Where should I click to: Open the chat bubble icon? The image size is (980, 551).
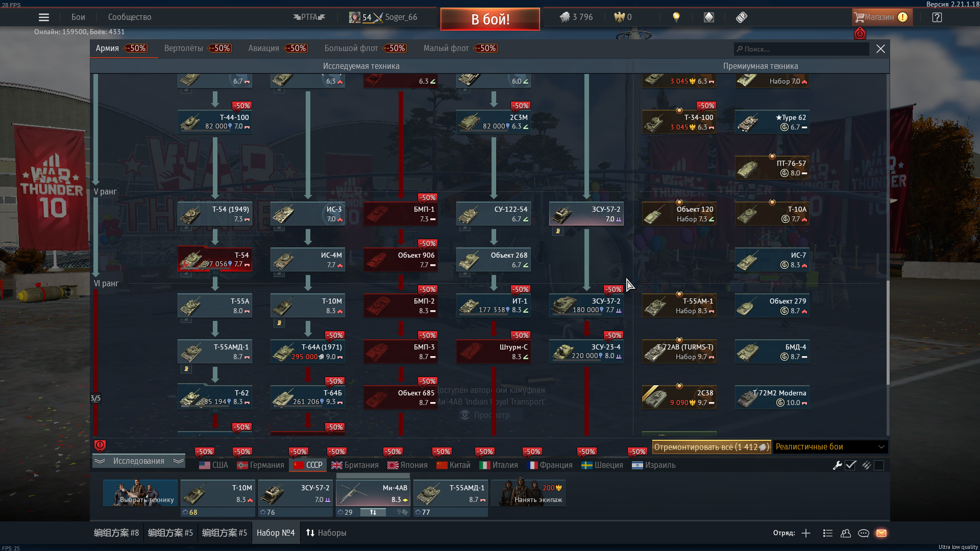864,533
